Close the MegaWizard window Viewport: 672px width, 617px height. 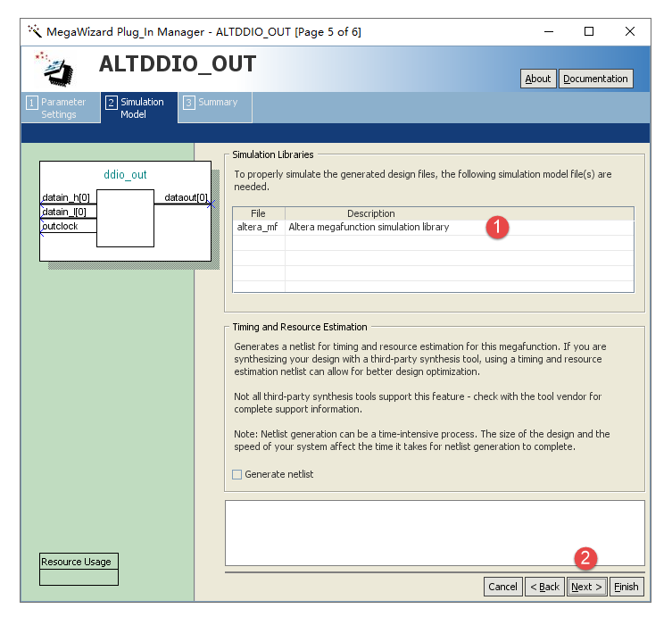click(x=629, y=32)
